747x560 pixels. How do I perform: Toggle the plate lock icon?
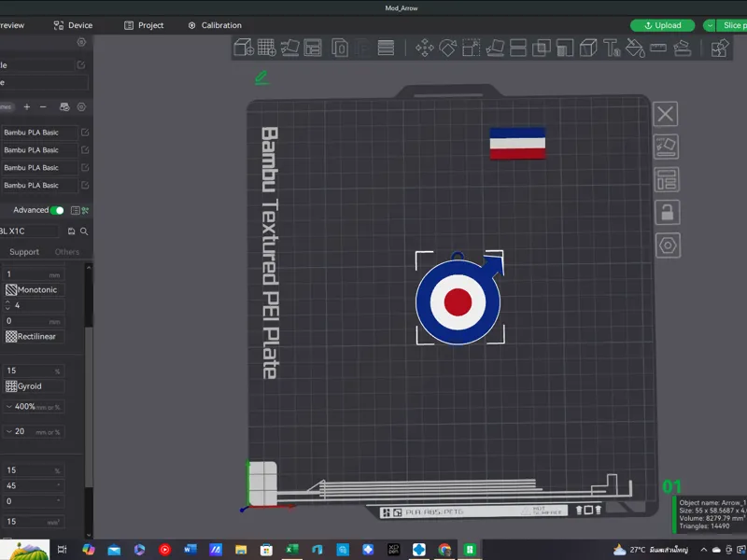pyautogui.click(x=667, y=213)
